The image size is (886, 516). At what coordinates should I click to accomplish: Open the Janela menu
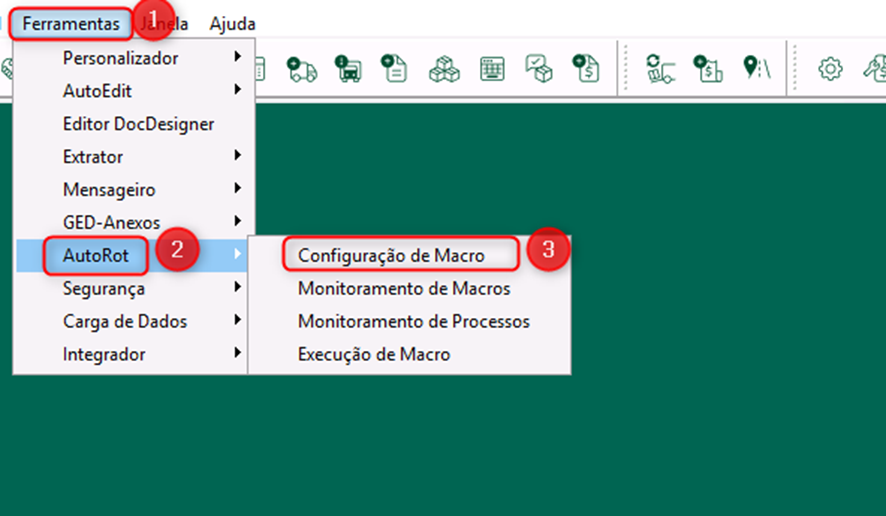click(164, 24)
